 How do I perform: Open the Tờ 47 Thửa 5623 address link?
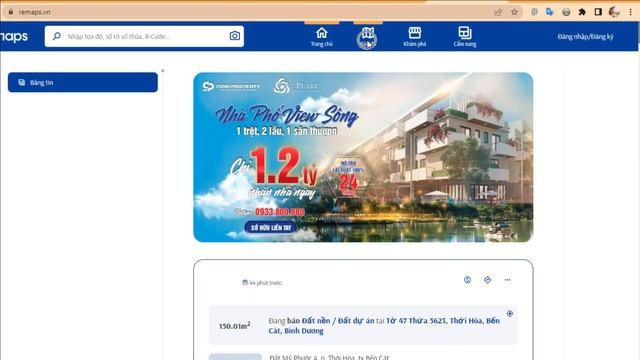pos(384,326)
